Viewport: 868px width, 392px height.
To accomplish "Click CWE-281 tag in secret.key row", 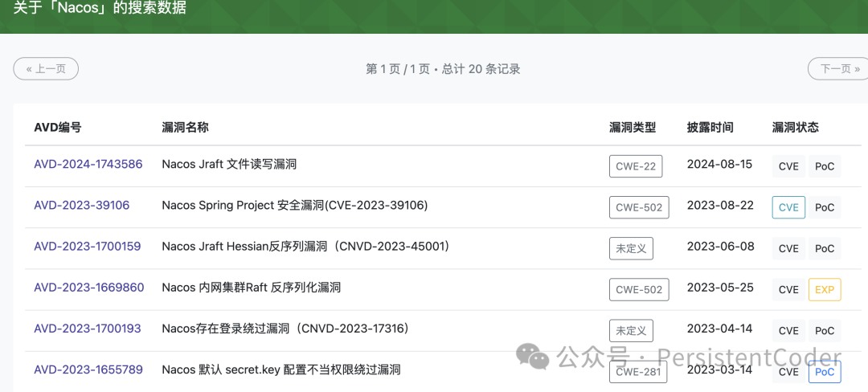I will [638, 372].
